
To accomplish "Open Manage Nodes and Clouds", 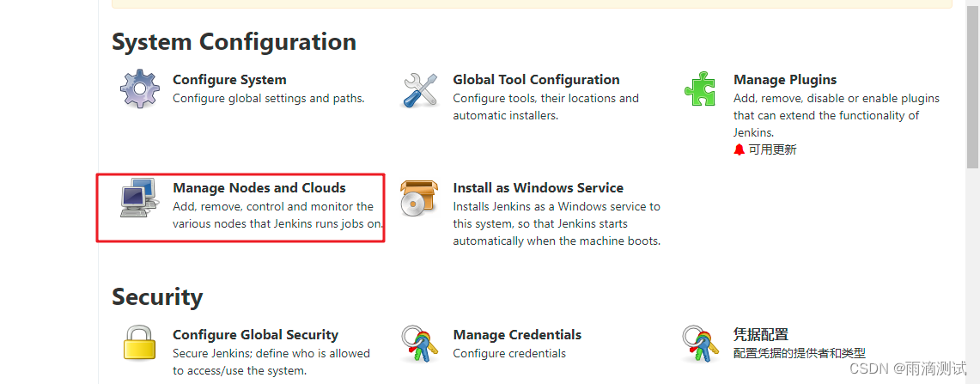I will pos(259,188).
